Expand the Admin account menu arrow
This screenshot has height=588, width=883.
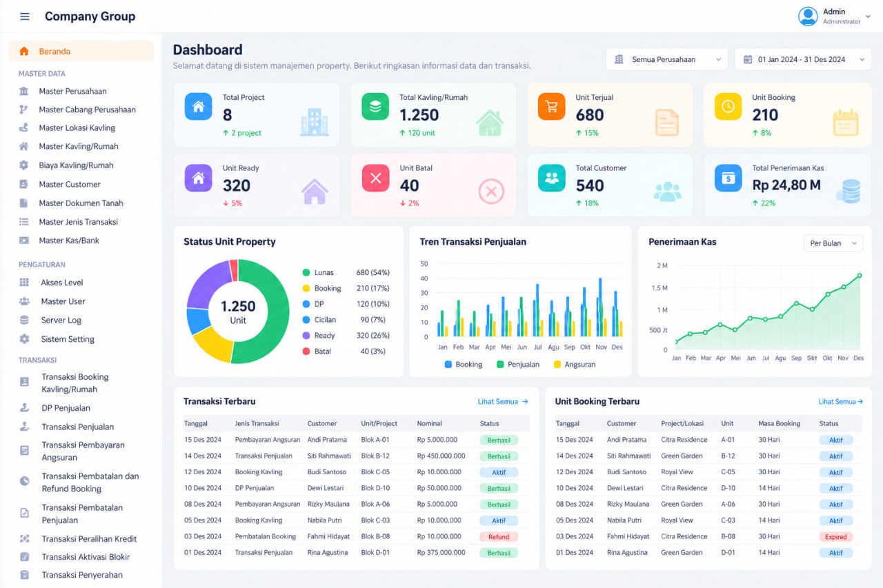coord(867,17)
